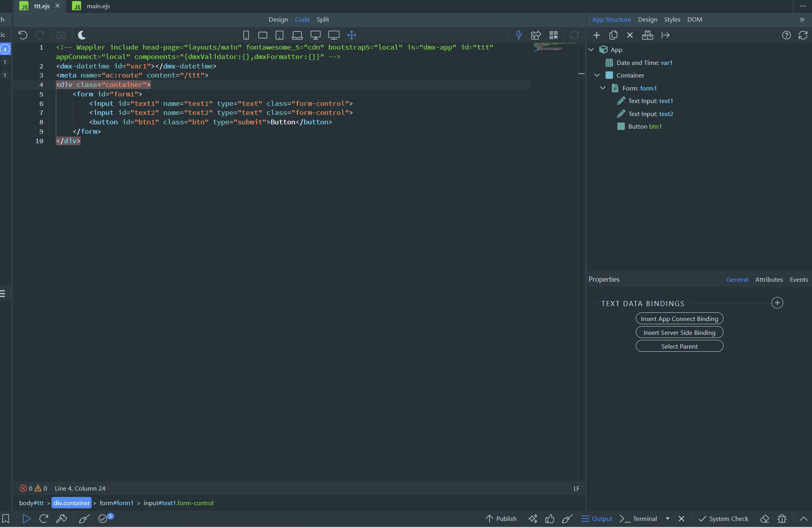The image size is (812, 528).
Task: Click the fit-to-screen arrows icon
Action: (352, 35)
